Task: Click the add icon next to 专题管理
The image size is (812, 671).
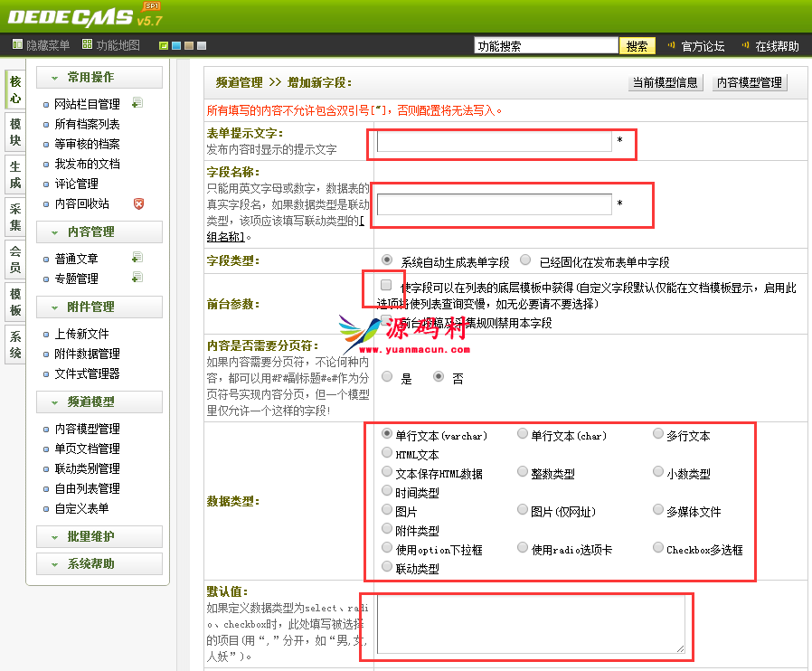Action: pos(137,278)
